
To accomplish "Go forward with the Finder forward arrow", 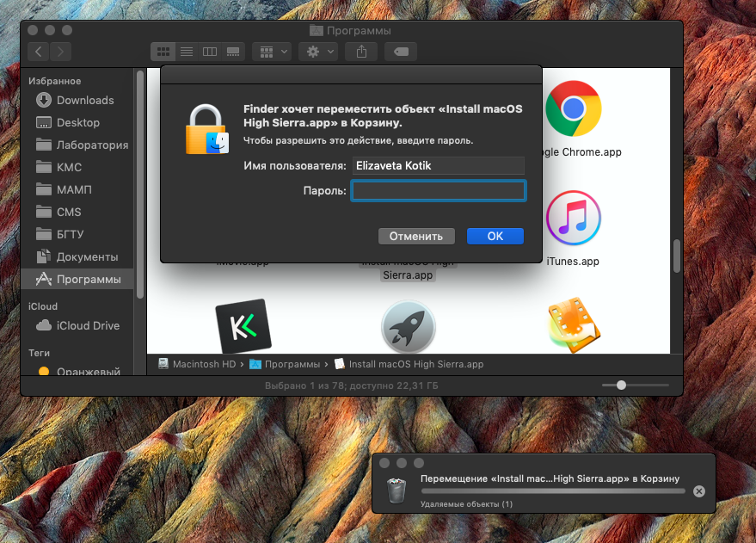I will [x=60, y=52].
